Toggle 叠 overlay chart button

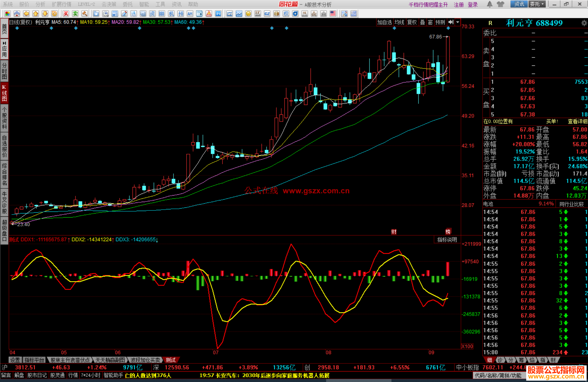(422, 22)
